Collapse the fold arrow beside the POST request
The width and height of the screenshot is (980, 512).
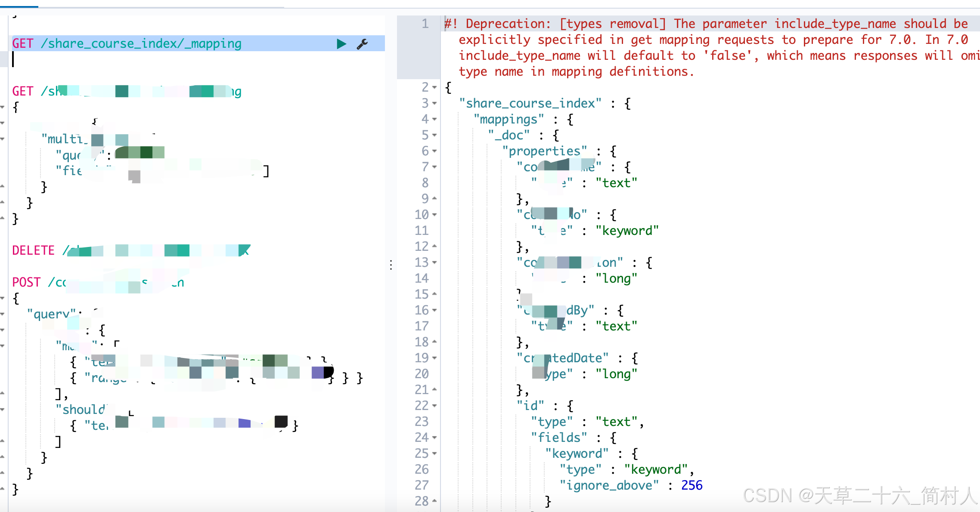pyautogui.click(x=3, y=297)
